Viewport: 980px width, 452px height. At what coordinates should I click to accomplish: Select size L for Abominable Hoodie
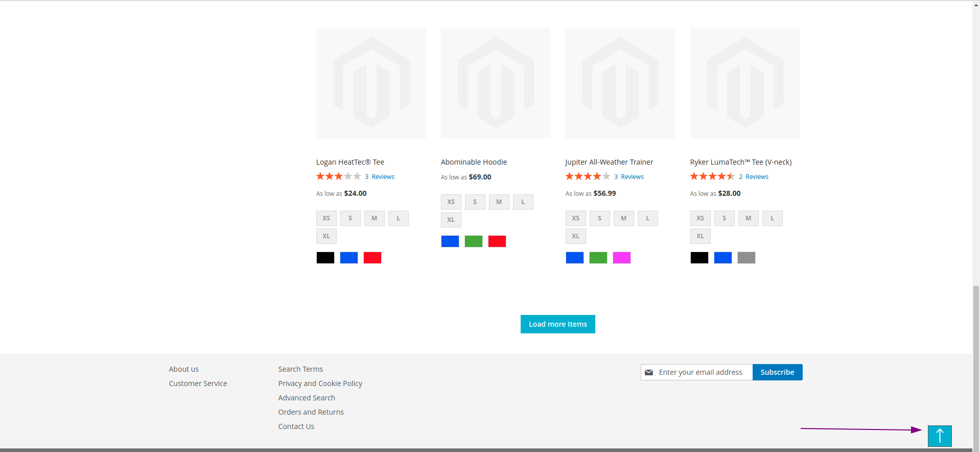tap(523, 202)
